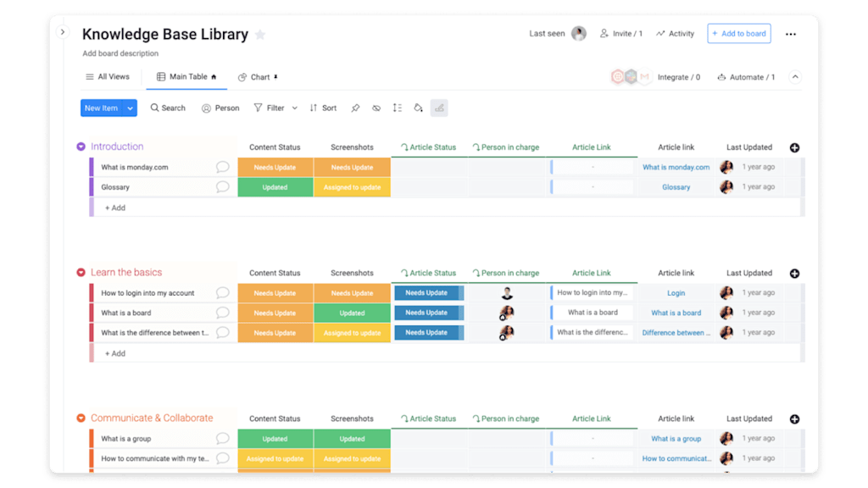The height and width of the screenshot is (488, 868).
Task: Open Search in toolbar
Action: coord(168,108)
